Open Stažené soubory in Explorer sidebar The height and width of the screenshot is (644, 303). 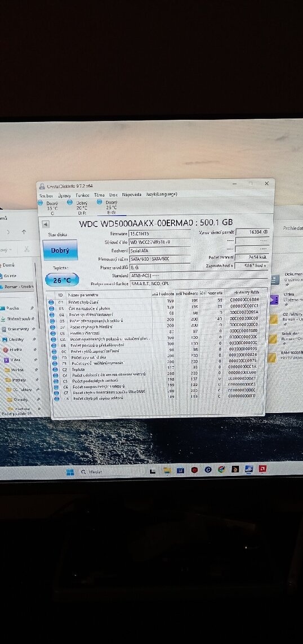16,319
